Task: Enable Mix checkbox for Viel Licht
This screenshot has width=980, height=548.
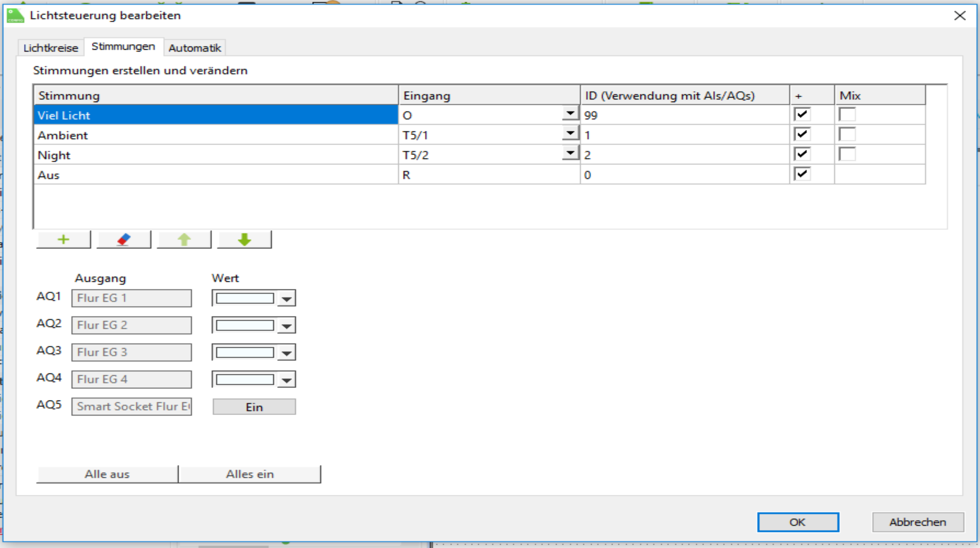Action: [x=847, y=115]
